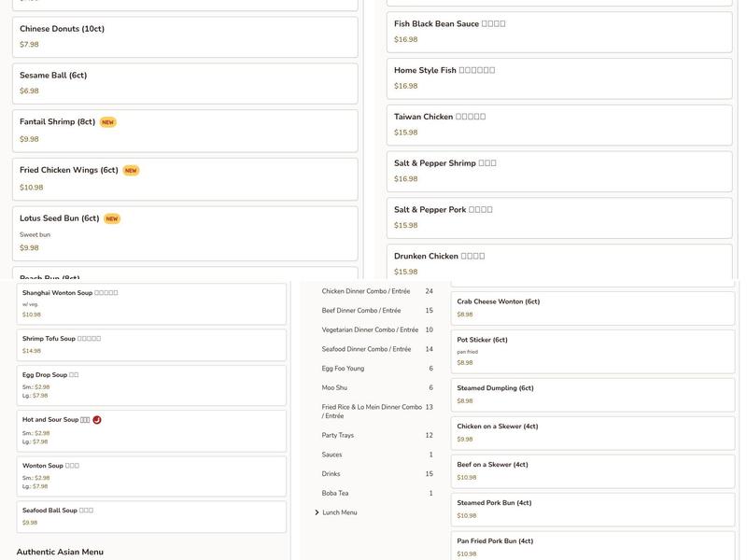The height and width of the screenshot is (560, 747).
Task: Open the Chicken Dinner Combo / Entrée category
Action: (x=366, y=291)
